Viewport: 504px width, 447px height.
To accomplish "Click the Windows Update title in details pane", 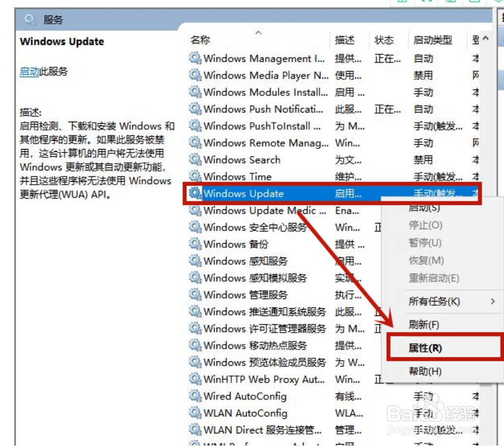I will click(62, 41).
